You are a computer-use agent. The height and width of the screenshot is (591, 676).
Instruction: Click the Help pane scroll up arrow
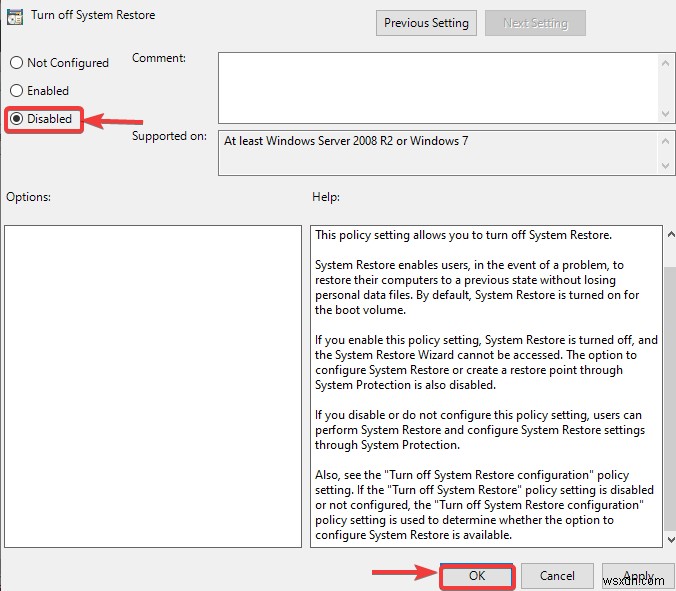point(671,235)
